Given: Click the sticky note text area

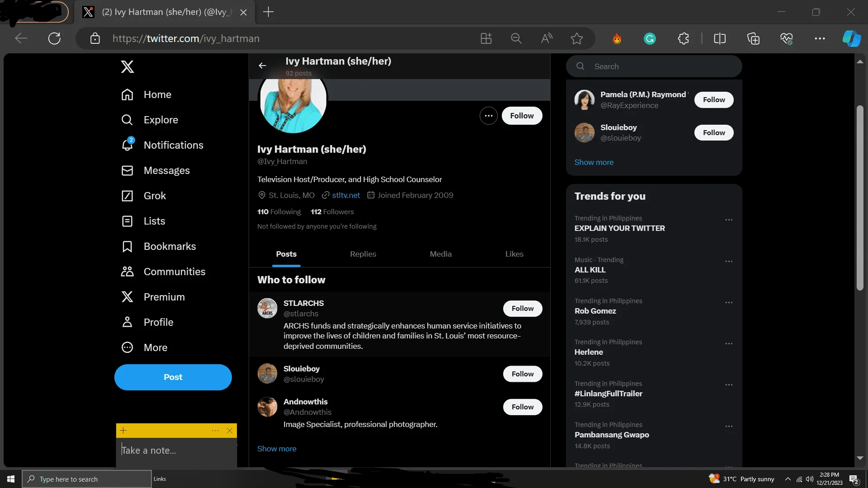Looking at the screenshot, I should click(176, 452).
